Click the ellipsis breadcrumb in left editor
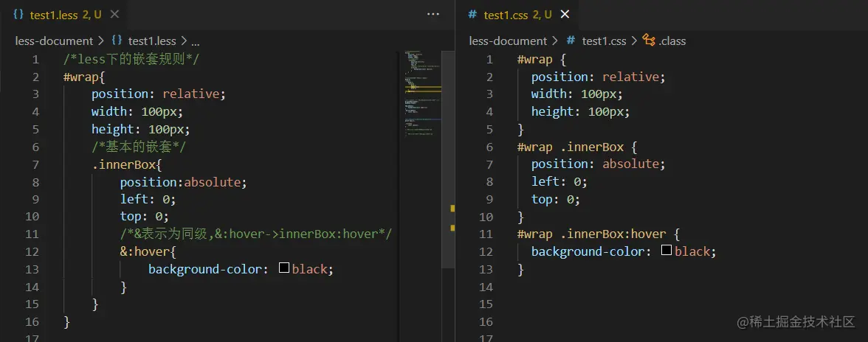 click(x=195, y=41)
